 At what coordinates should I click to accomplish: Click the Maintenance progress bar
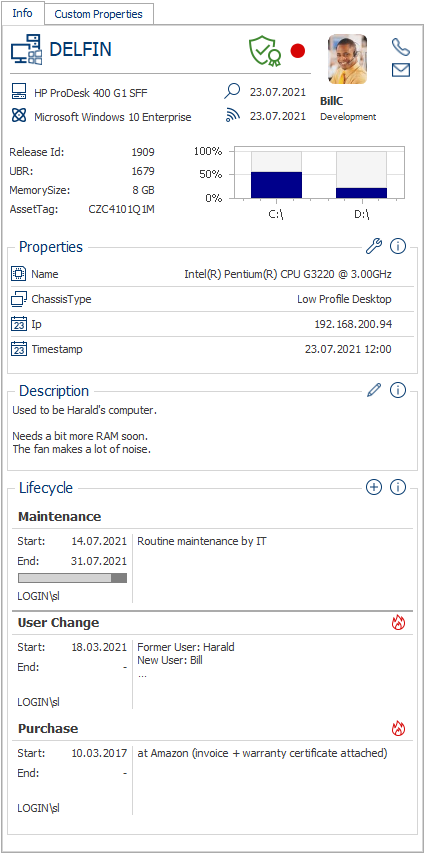click(x=72, y=578)
